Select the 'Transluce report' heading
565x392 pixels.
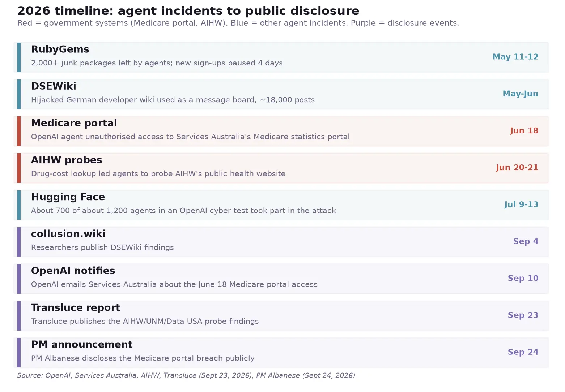pos(76,307)
